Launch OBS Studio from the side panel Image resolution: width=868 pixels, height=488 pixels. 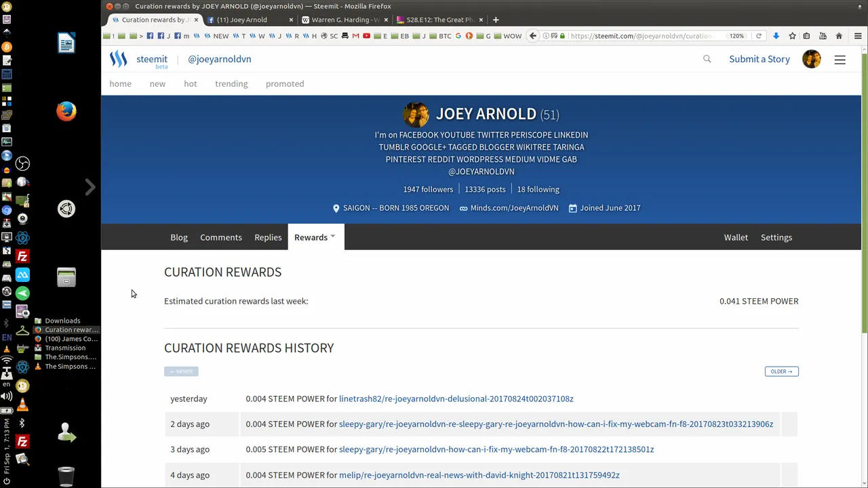22,163
